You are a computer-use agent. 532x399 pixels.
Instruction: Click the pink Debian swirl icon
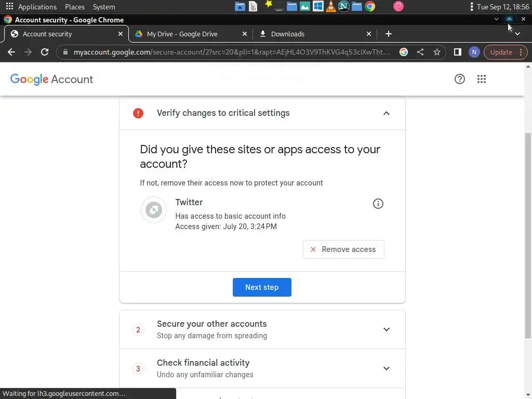tap(398, 6)
